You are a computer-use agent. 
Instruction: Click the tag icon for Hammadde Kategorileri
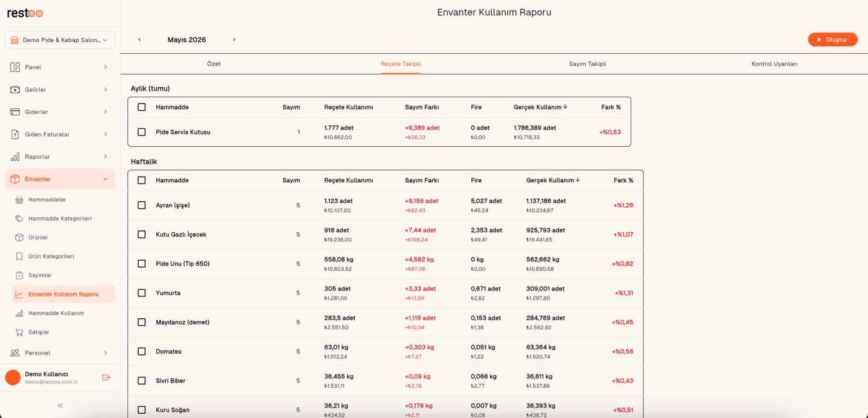19,219
